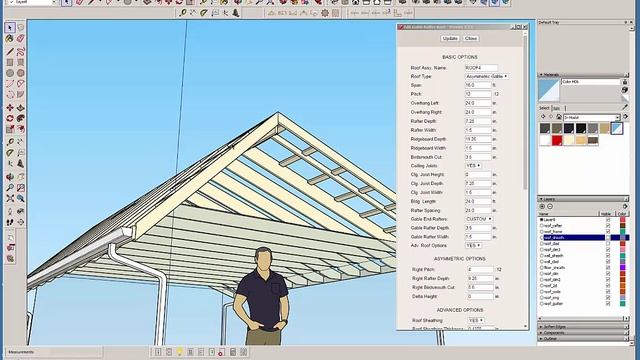Open the Ceiling Joists YES dropdown
This screenshot has width=640, height=360.
coord(473,166)
